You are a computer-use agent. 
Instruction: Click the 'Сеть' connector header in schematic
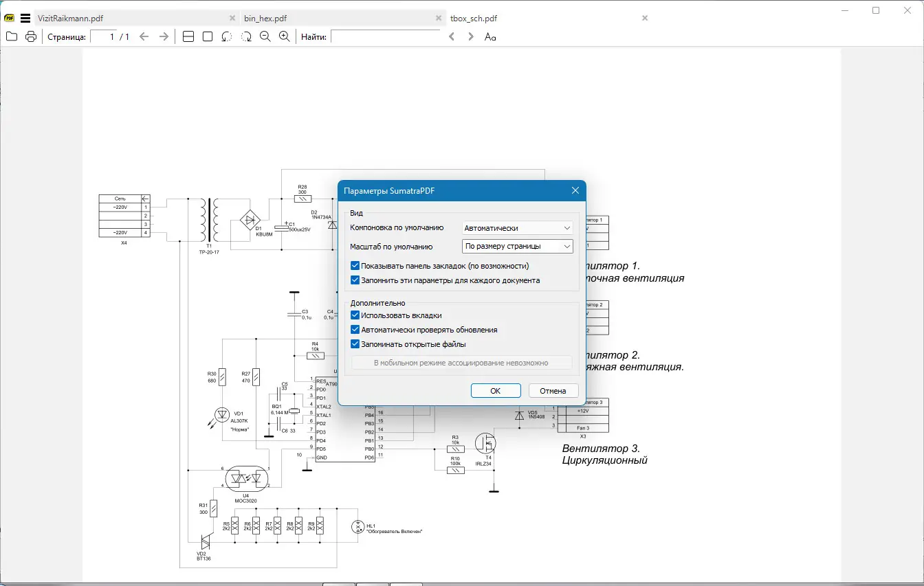tap(120, 199)
